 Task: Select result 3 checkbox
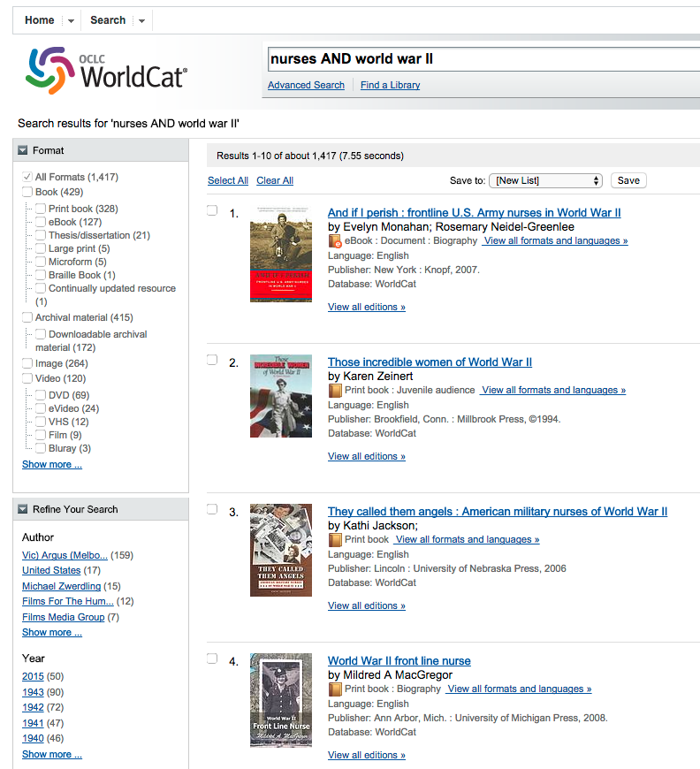pyautogui.click(x=212, y=509)
